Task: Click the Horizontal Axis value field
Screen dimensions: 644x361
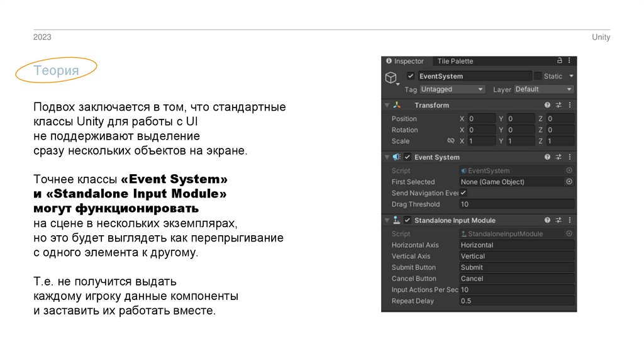Action: pyautogui.click(x=517, y=245)
